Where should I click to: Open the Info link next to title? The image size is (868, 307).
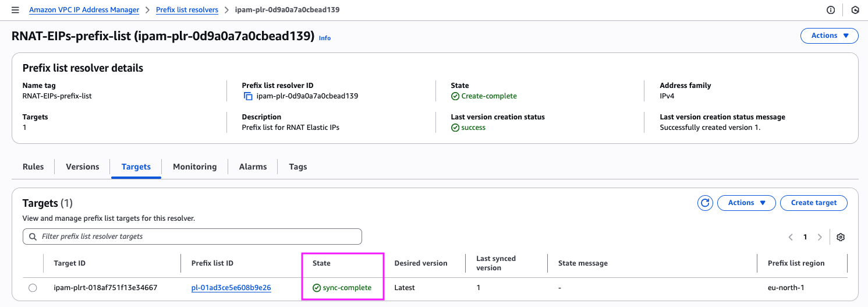325,38
